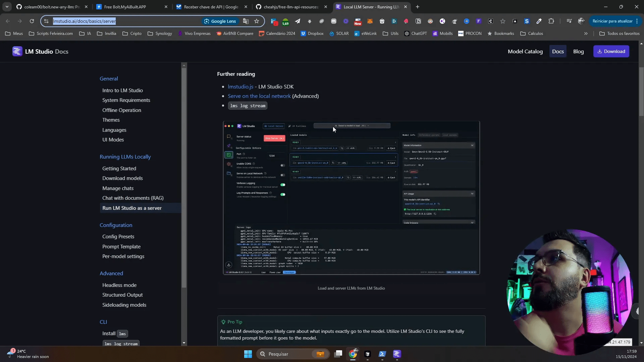The width and height of the screenshot is (644, 362).
Task: Go to Headless mode docs page
Action: (119, 285)
